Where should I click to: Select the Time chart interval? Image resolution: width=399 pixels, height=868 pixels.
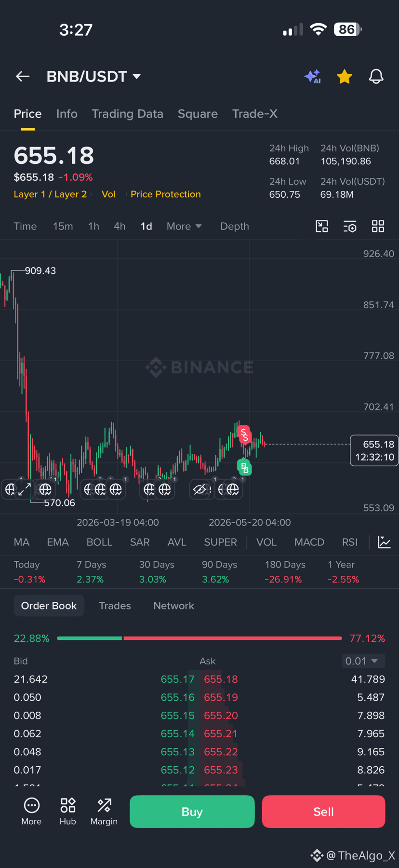(x=25, y=226)
